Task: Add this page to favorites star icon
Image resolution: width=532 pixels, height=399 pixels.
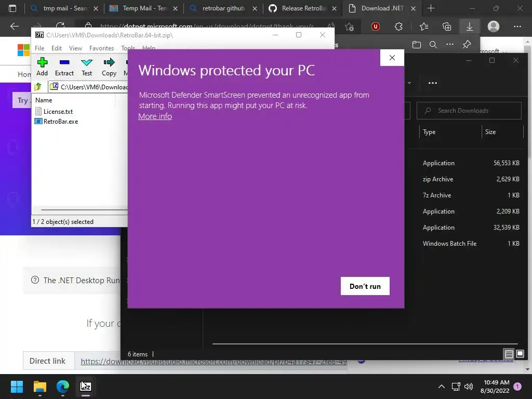Action: (x=349, y=26)
